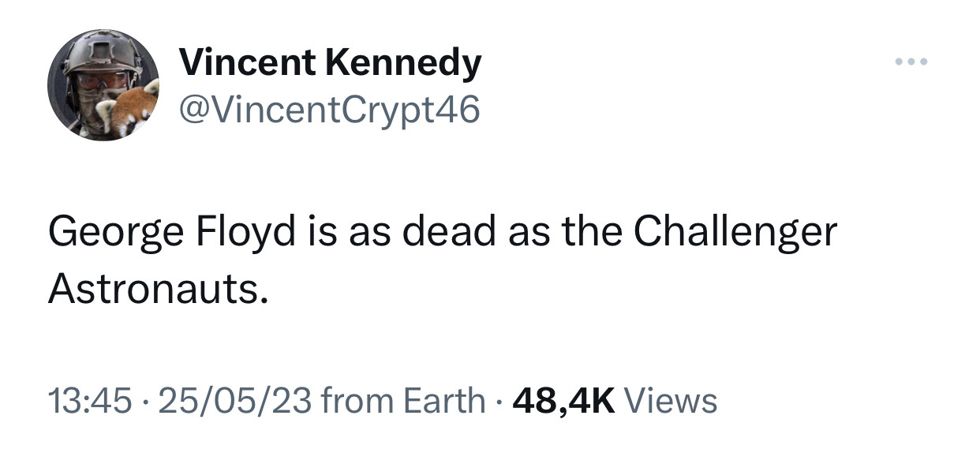
Task: Click the @VincentCrypt46 handle
Action: click(x=330, y=111)
